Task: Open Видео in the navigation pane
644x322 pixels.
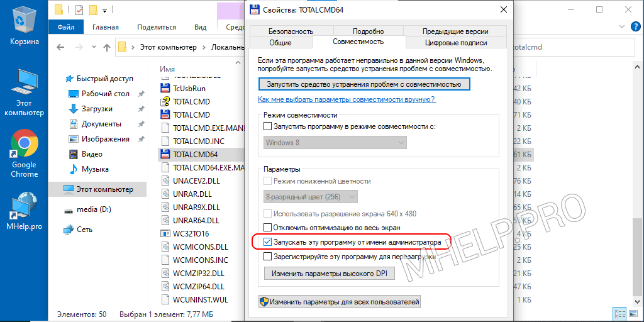Action: point(92,154)
